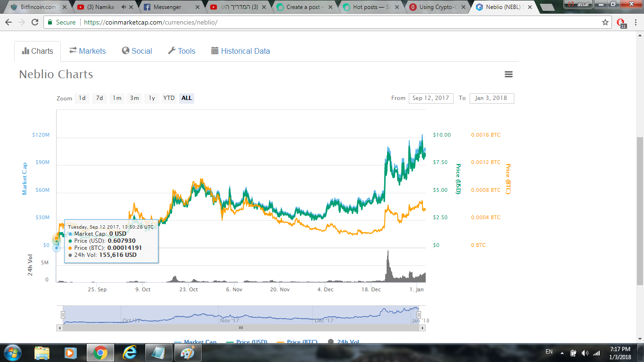This screenshot has height=362, width=644.
Task: Toggle the Market Cap series in legend
Action: (195, 342)
